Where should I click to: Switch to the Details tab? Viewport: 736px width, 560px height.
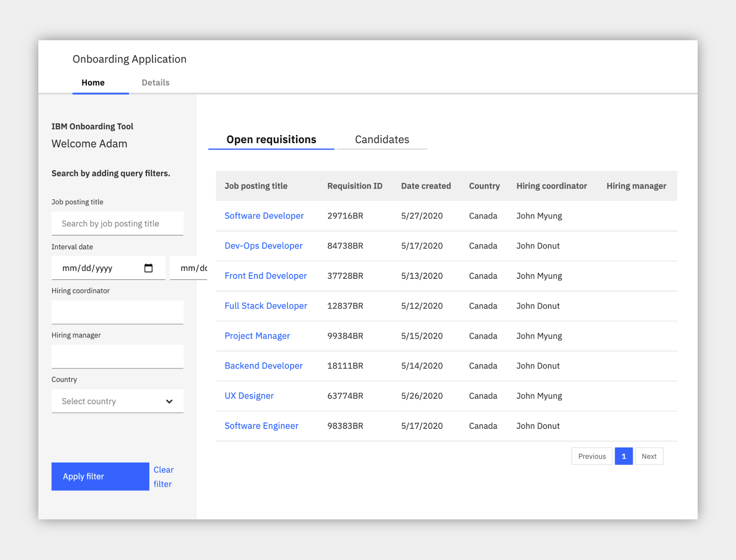point(155,82)
